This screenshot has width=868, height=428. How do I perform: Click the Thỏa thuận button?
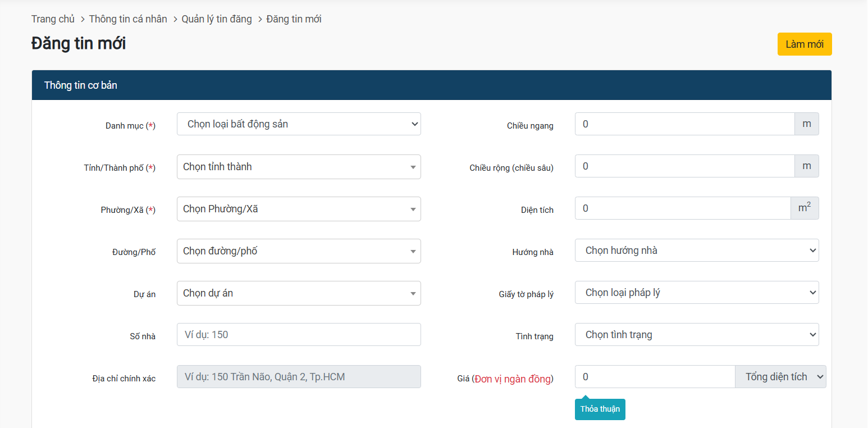tap(600, 409)
